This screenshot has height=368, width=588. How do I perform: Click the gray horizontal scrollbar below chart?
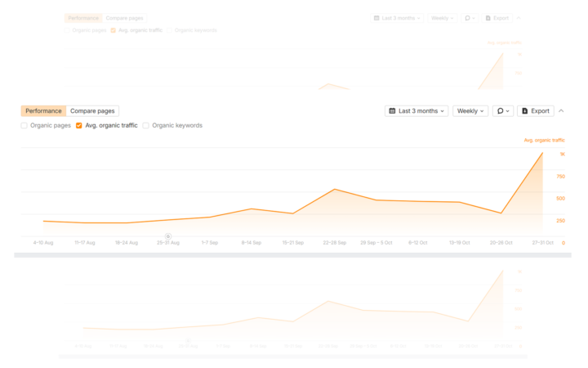[292, 255]
